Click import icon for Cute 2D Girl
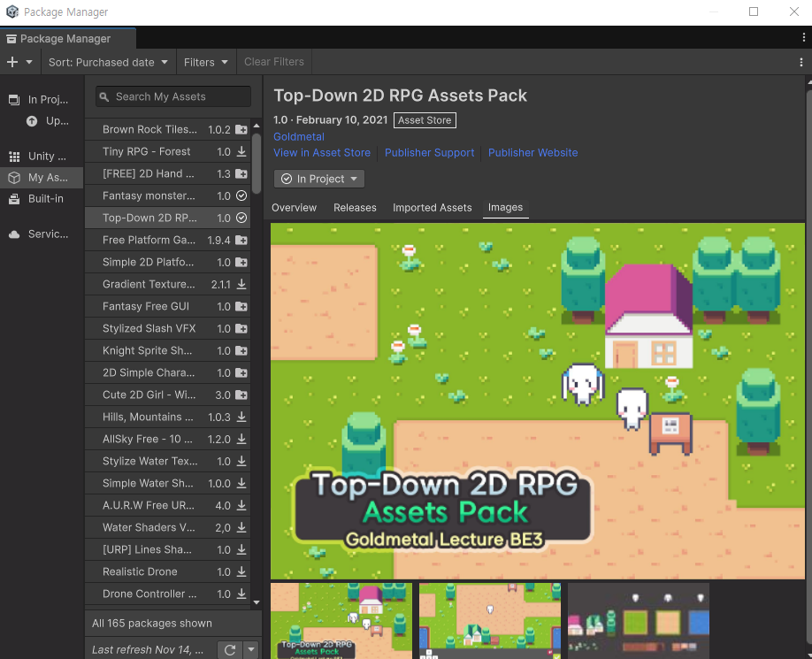The height and width of the screenshot is (659, 812). click(x=241, y=395)
